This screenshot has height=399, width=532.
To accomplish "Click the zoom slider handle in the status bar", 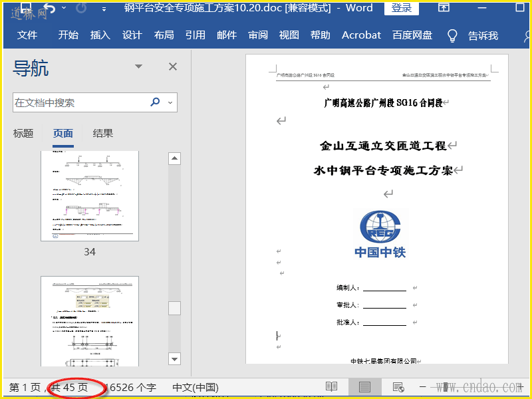I will click(446, 387).
